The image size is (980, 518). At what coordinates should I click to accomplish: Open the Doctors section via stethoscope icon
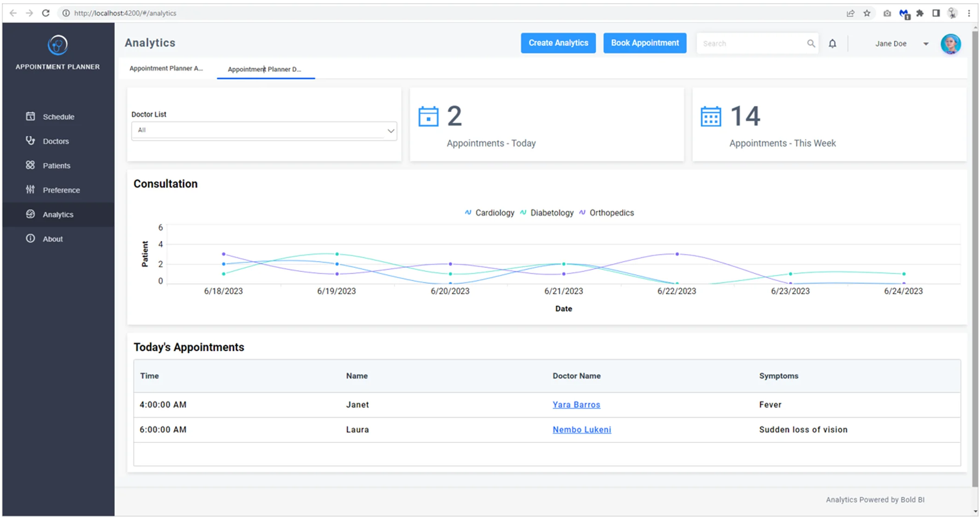click(30, 141)
